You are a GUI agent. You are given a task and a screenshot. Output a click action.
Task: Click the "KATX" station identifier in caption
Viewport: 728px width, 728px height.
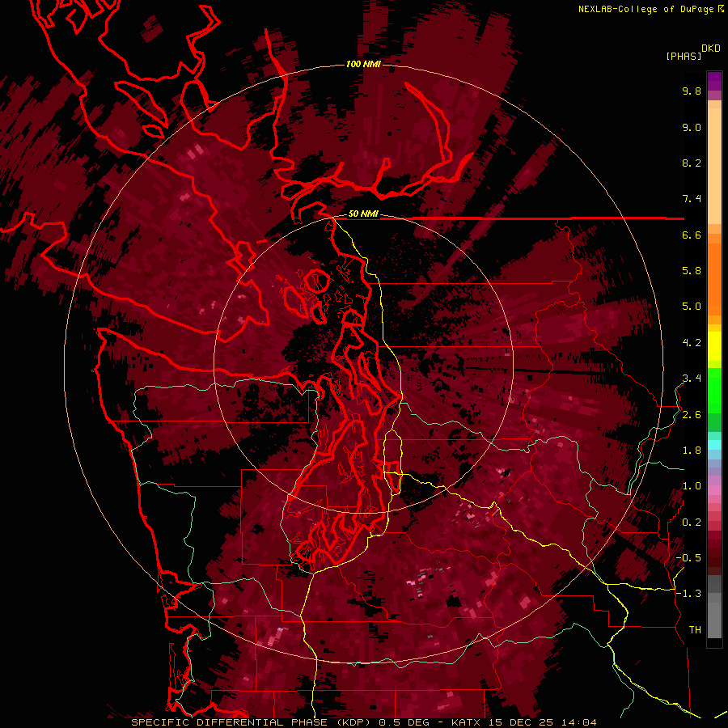coord(467,722)
